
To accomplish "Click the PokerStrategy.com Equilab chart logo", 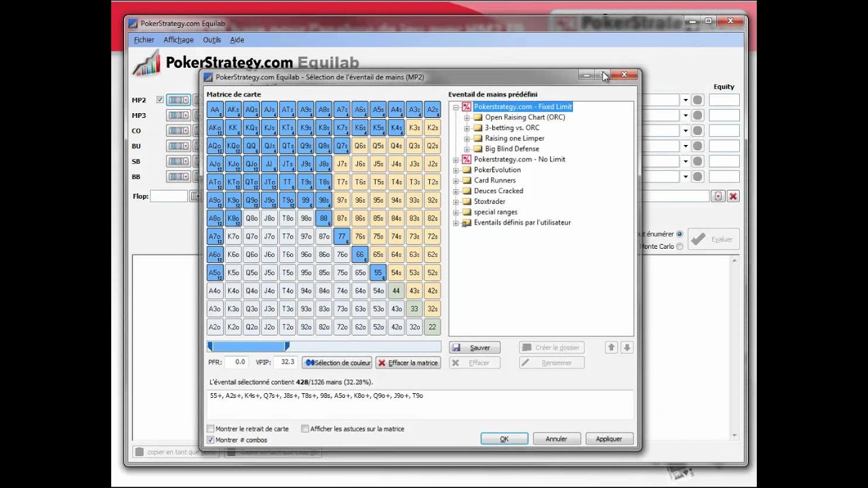I will [146, 62].
